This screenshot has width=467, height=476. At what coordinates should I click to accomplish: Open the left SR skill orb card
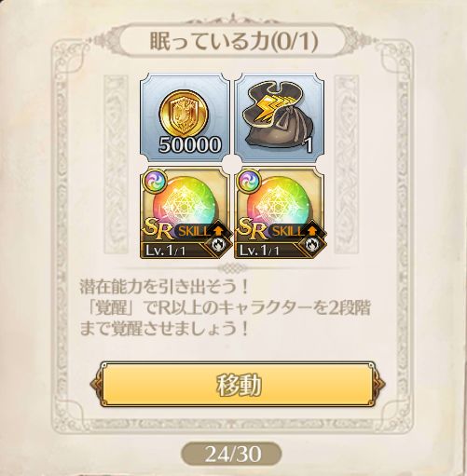[x=185, y=212]
